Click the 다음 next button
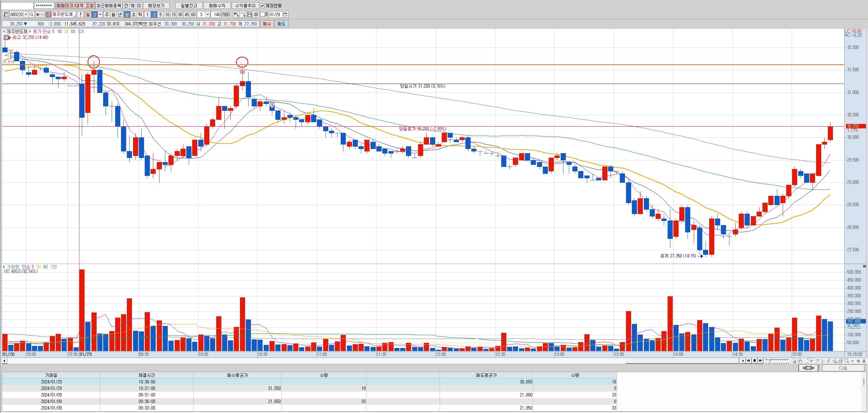 (843, 368)
